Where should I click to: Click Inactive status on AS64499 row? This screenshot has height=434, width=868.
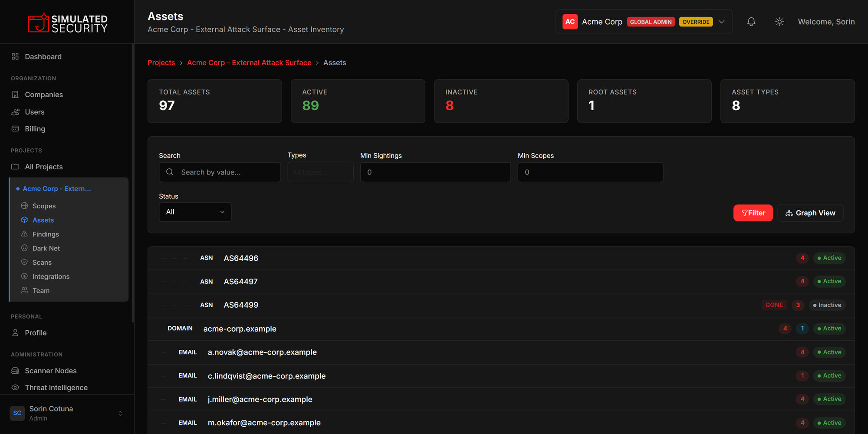tap(827, 305)
